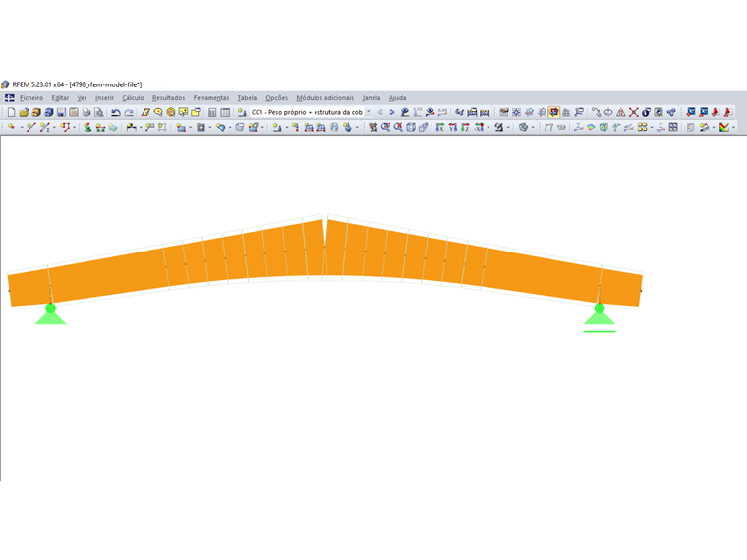Click the warning triangle plausibility icon

click(x=621, y=112)
